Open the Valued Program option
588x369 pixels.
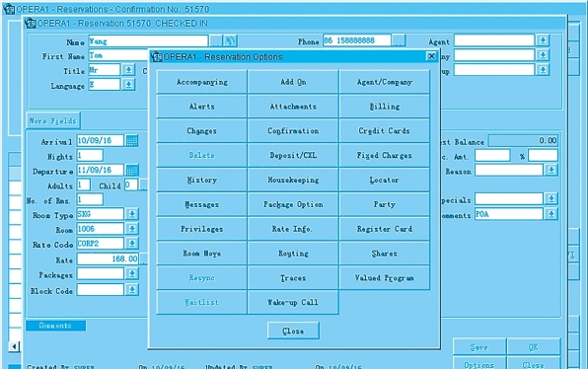385,278
